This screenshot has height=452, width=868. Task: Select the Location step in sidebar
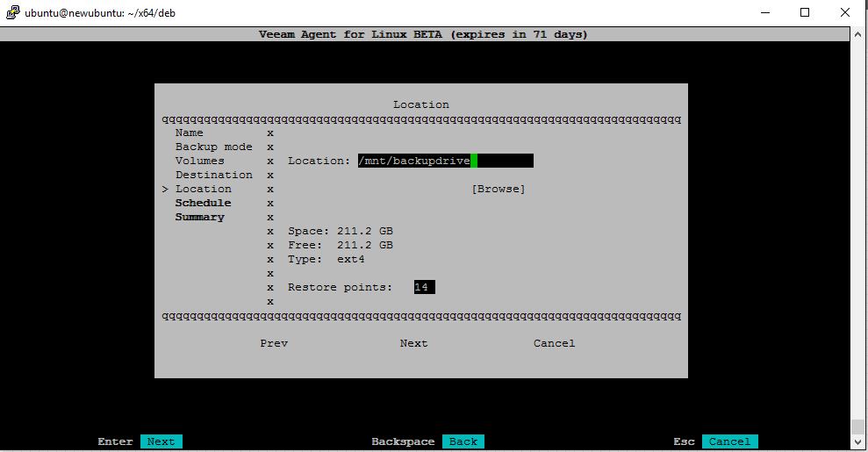(x=203, y=190)
